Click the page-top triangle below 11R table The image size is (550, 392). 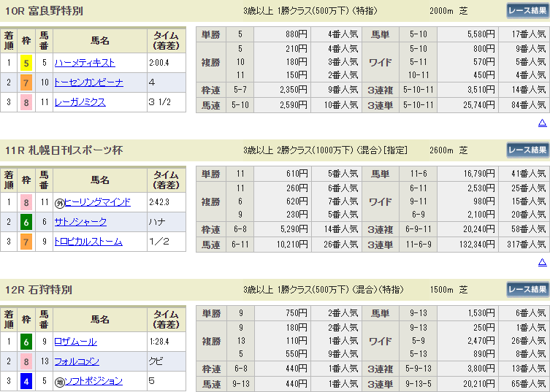coord(542,262)
